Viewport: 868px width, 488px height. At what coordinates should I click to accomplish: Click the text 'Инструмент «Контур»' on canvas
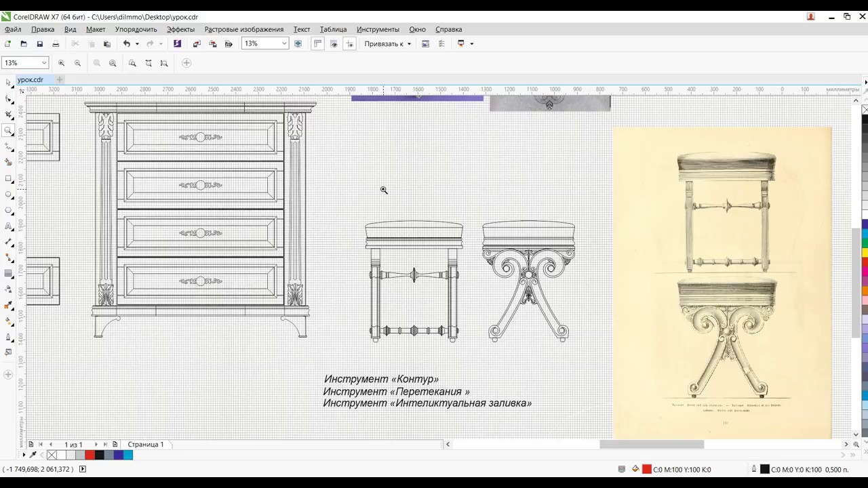pos(381,380)
